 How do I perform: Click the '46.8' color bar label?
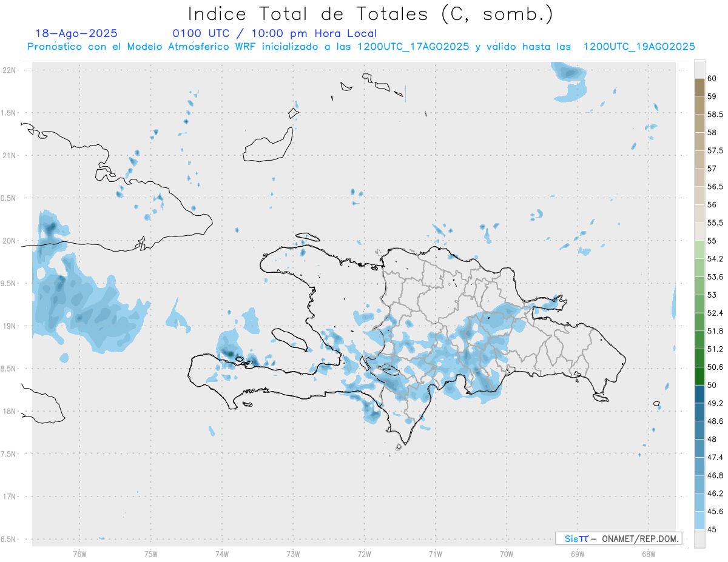pos(715,475)
